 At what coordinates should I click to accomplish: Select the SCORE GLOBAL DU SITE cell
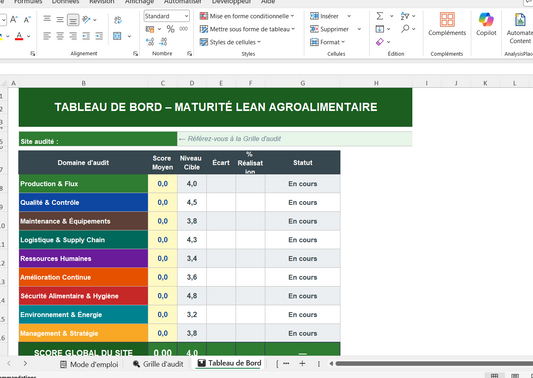click(x=83, y=350)
